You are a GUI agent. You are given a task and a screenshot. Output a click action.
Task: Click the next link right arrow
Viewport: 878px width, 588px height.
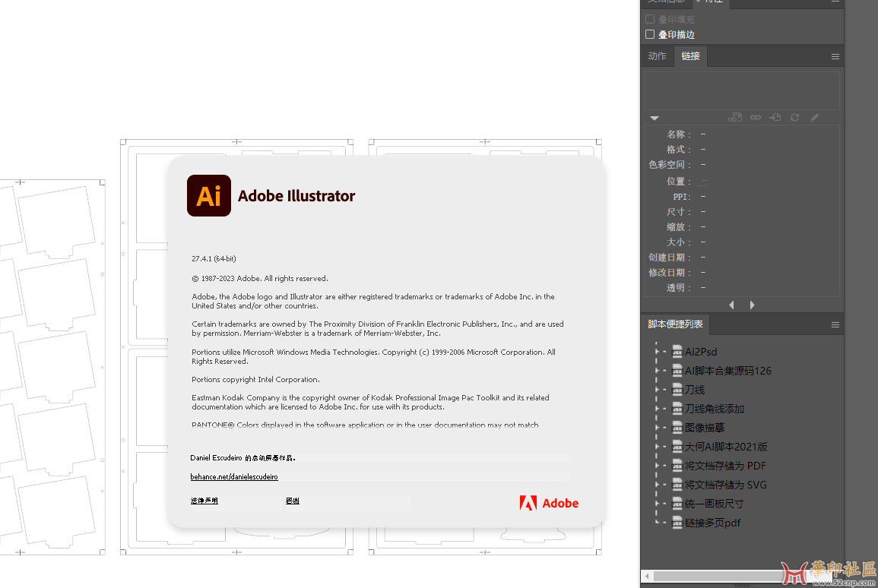[752, 305]
